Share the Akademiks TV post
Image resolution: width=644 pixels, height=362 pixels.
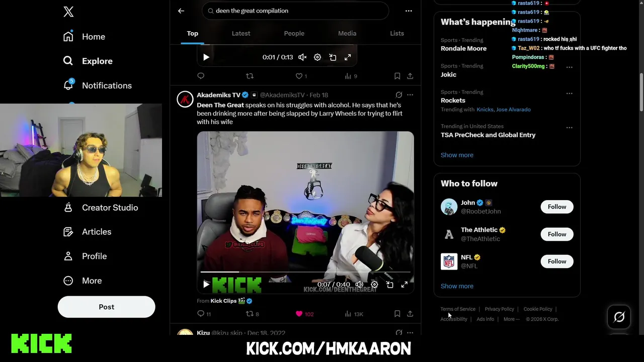coord(410,314)
